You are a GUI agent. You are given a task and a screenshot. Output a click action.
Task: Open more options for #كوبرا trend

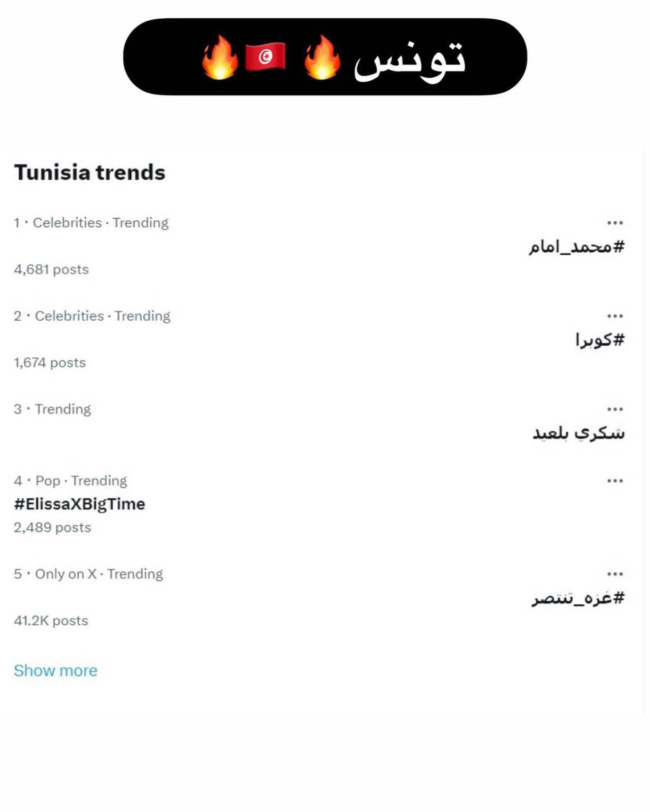[x=614, y=316]
